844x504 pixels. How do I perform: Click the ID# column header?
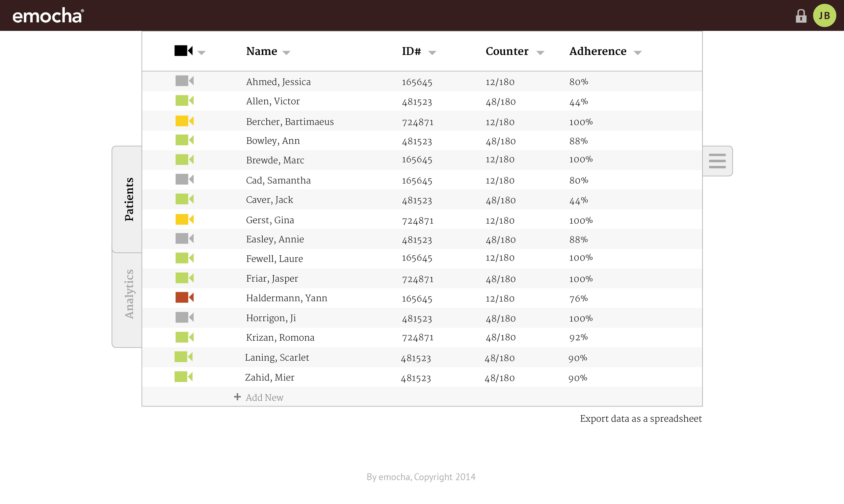[412, 51]
